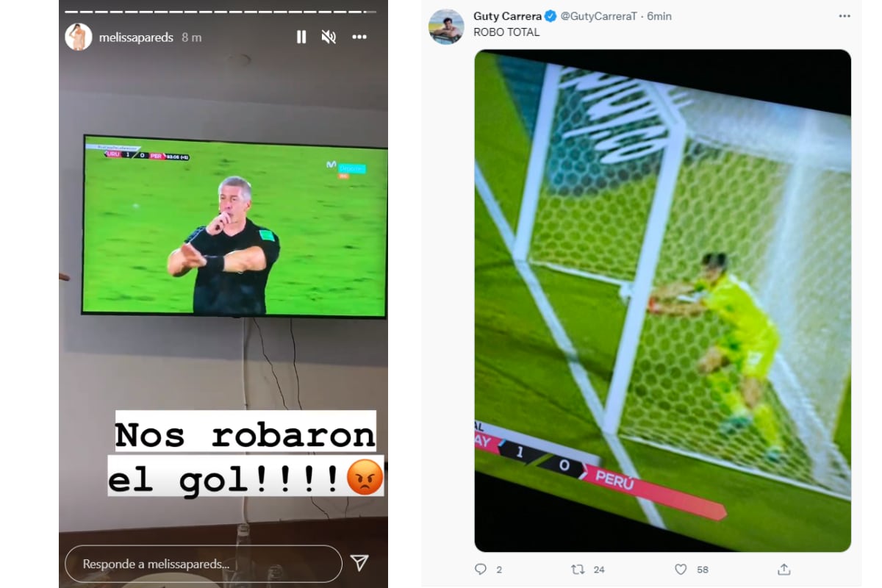This screenshot has height=588, width=882.
Task: Open Guty Carrera's profile avatar
Action: [x=446, y=27]
